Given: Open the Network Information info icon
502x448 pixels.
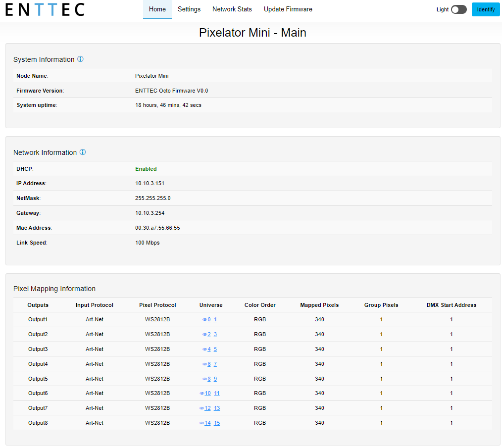Looking at the screenshot, I should 83,152.
